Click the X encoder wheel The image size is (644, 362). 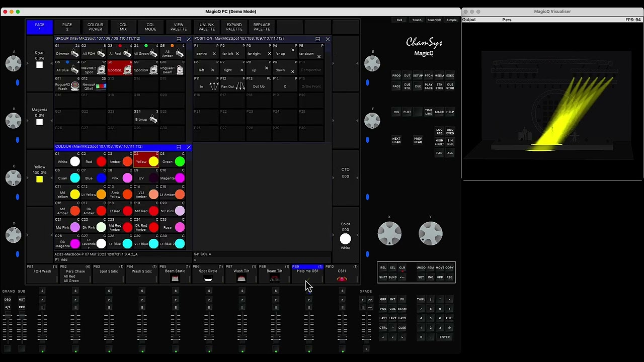point(389,233)
